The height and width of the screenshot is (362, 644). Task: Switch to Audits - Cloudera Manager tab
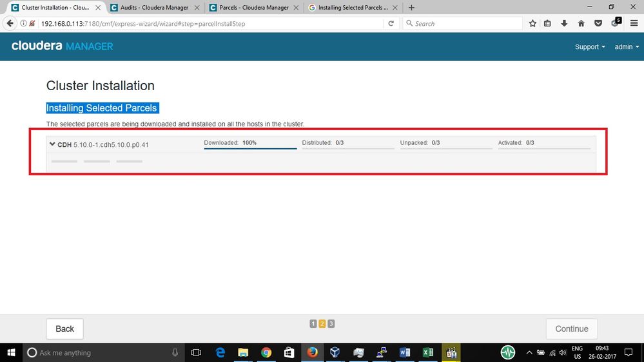coord(155,7)
